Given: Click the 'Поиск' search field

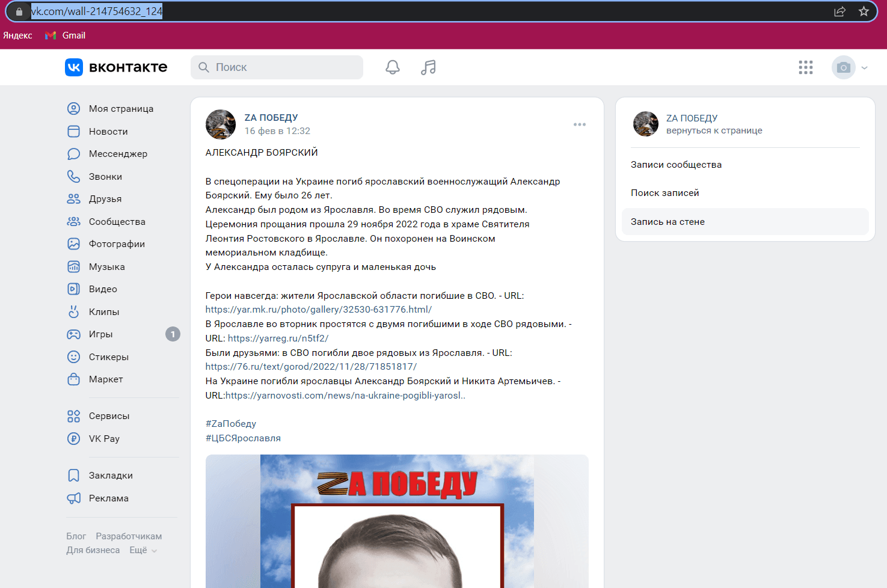Looking at the screenshot, I should click(x=277, y=67).
